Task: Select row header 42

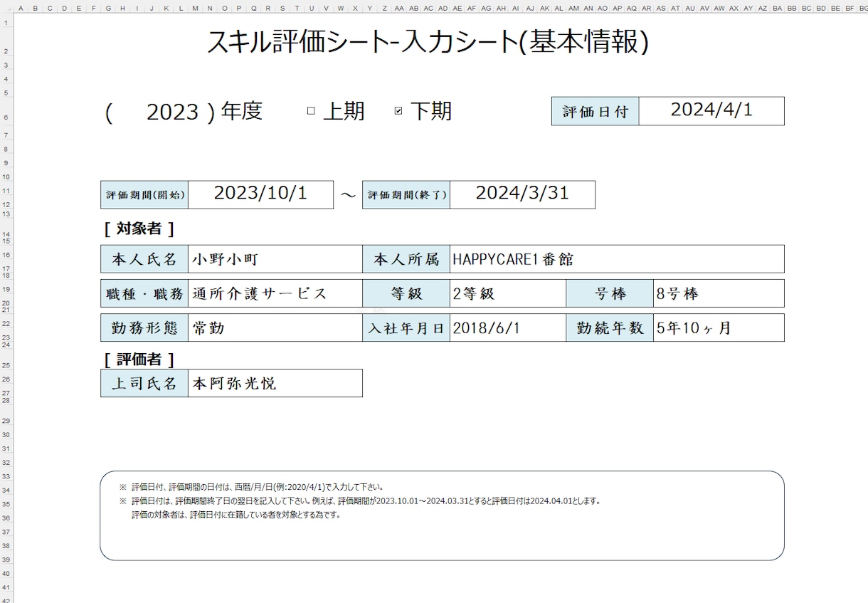Action: [x=6, y=599]
